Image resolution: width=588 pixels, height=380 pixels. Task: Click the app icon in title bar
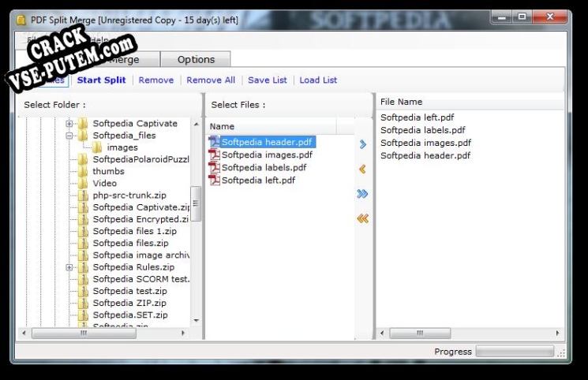22,20
